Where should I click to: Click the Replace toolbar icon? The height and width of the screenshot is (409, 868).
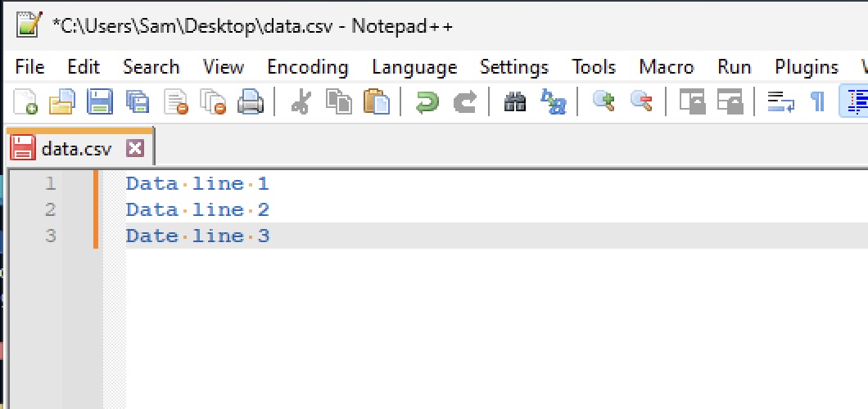point(553,101)
